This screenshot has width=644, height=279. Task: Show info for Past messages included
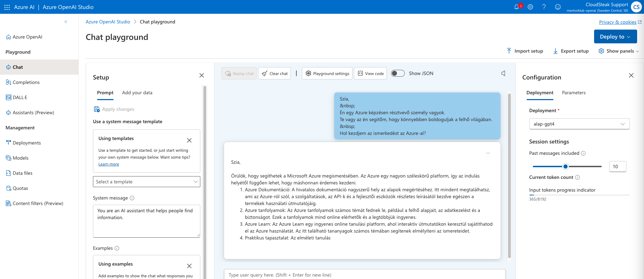[583, 153]
